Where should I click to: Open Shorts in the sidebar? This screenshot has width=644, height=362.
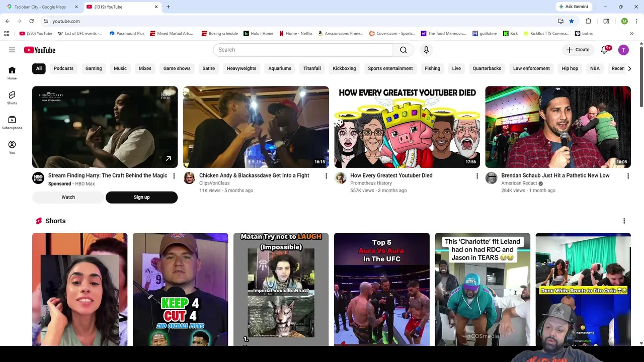(x=12, y=98)
